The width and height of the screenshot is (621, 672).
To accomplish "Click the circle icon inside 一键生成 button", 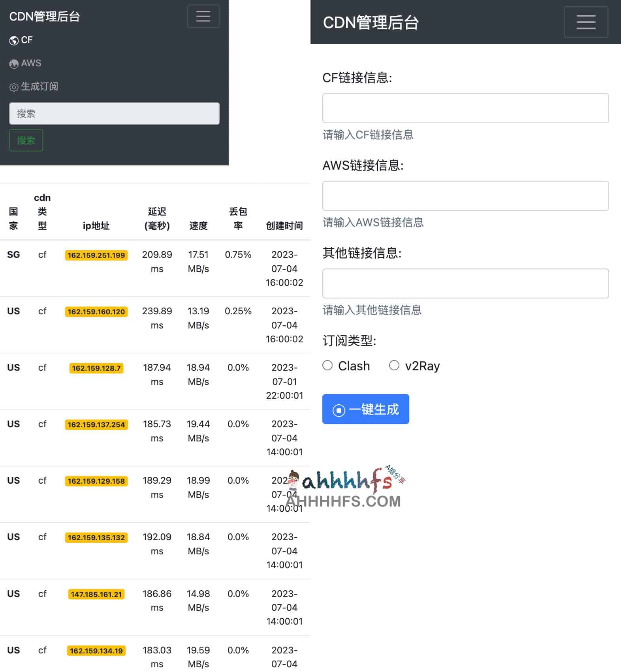I will click(339, 411).
